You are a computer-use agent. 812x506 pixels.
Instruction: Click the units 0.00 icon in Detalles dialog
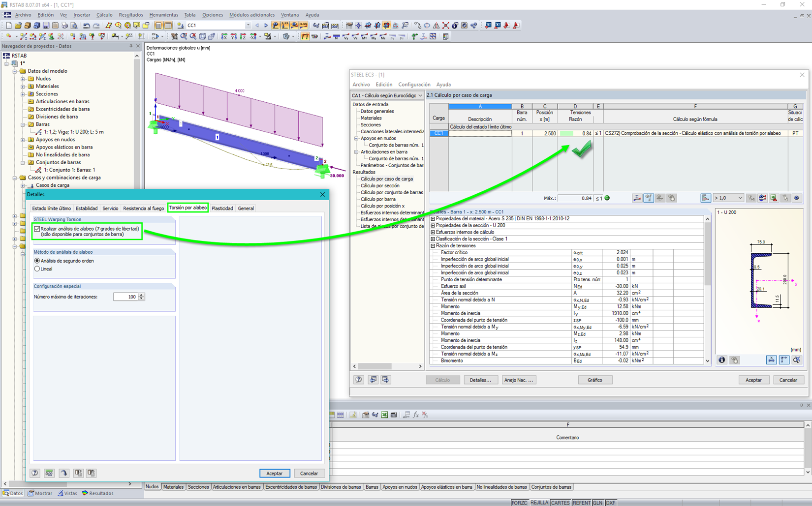[49, 473]
